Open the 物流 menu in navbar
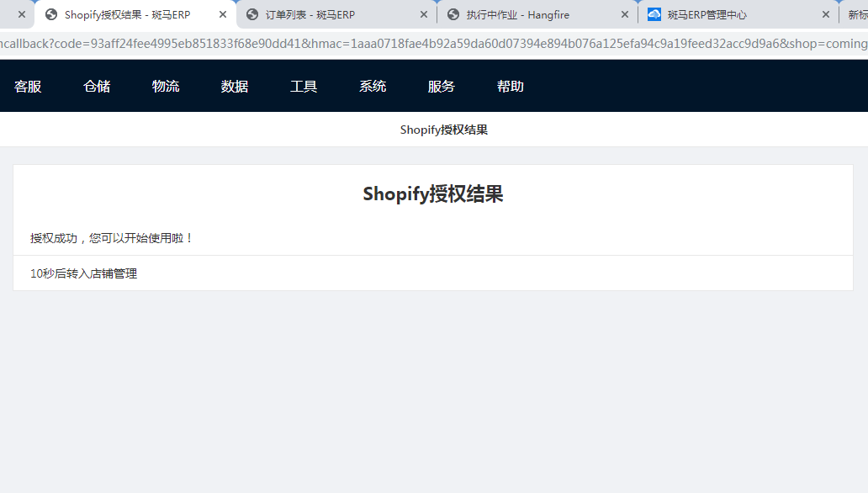Viewport: 868px width, 493px height. (x=166, y=86)
